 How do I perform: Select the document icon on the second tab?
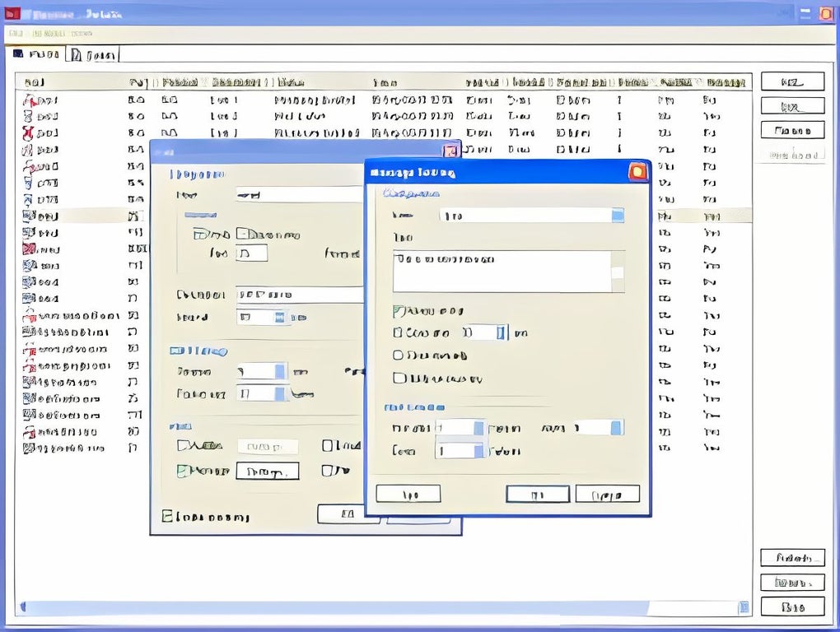(x=77, y=53)
